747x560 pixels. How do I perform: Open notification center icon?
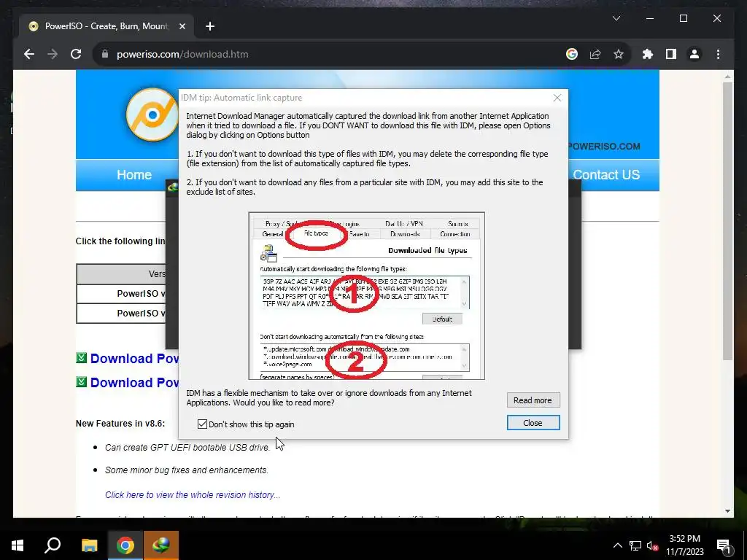pyautogui.click(x=724, y=545)
